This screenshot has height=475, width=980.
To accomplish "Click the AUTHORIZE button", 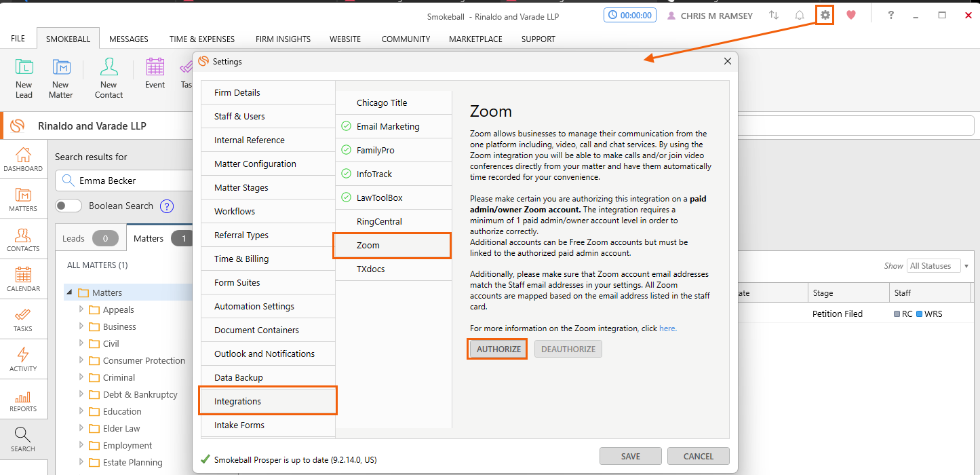I will pos(498,349).
